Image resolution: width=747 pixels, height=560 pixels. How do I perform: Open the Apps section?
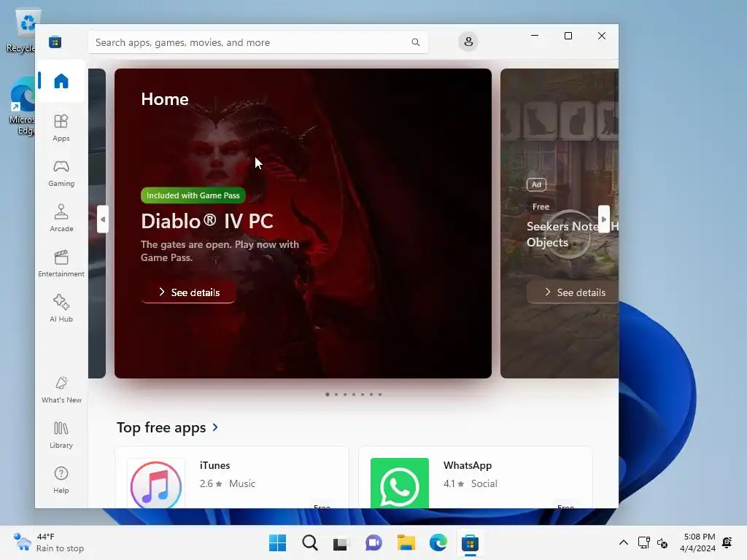61,128
